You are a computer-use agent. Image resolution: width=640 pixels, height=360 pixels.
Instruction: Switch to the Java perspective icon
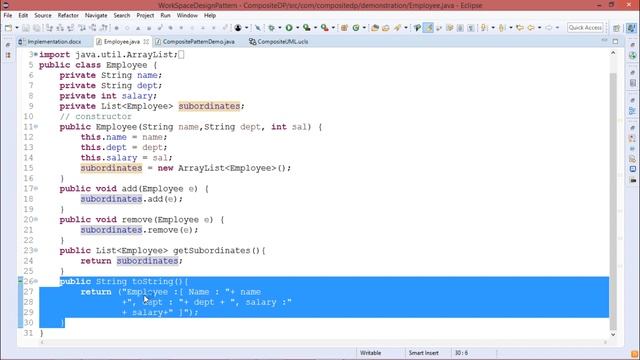pos(631,28)
